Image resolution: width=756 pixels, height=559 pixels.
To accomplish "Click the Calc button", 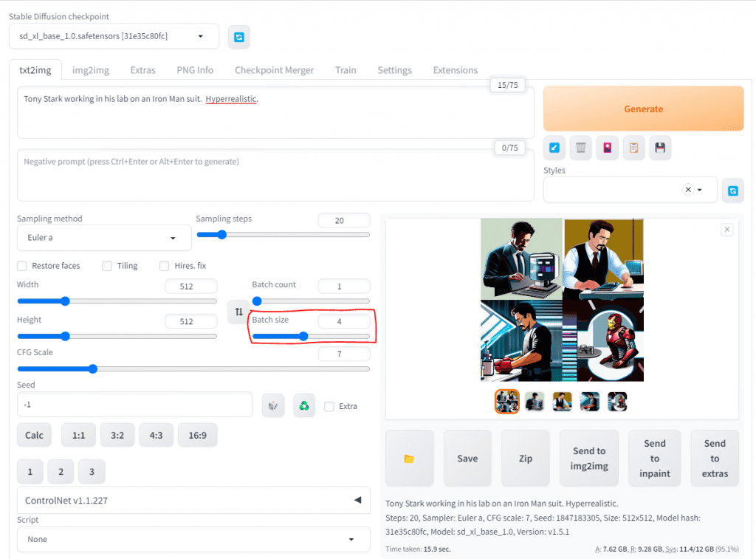I will pyautogui.click(x=34, y=435).
